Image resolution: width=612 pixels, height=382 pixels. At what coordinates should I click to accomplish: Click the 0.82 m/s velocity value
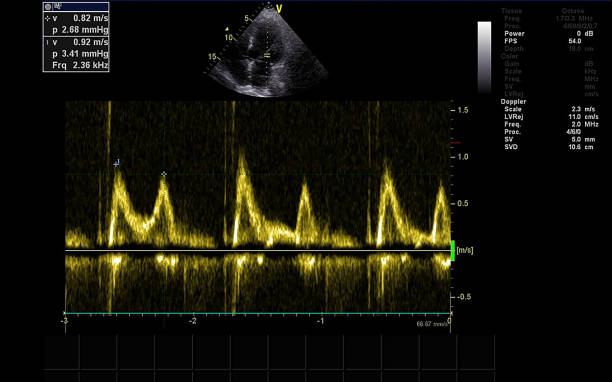(91, 18)
